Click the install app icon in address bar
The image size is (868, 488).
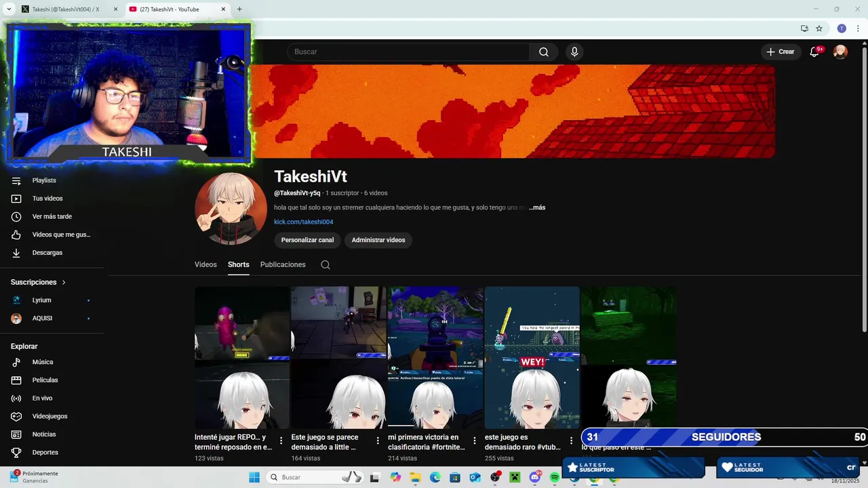(804, 28)
